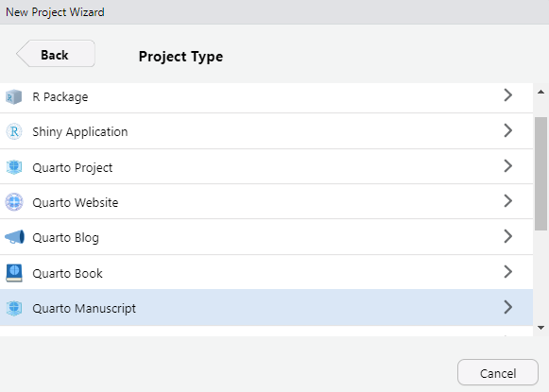This screenshot has height=392, width=549.
Task: Select the Shiny Application project type
Action: pos(266,131)
